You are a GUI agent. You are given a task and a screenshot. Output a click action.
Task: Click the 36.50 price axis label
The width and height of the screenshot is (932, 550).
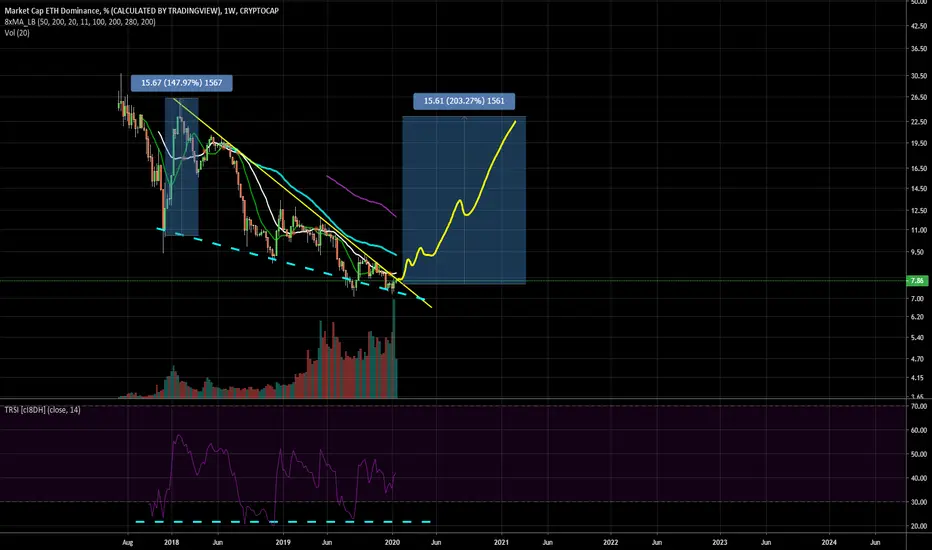coord(919,49)
